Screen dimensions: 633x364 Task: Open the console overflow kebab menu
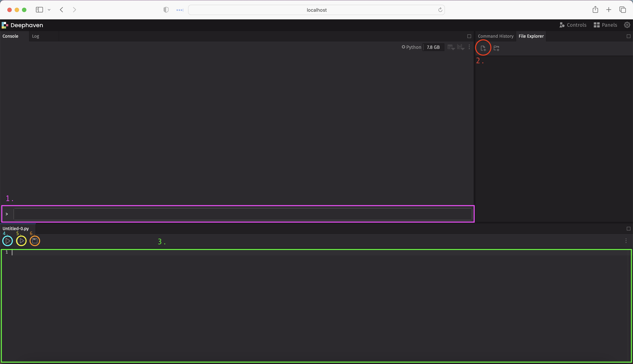[469, 47]
